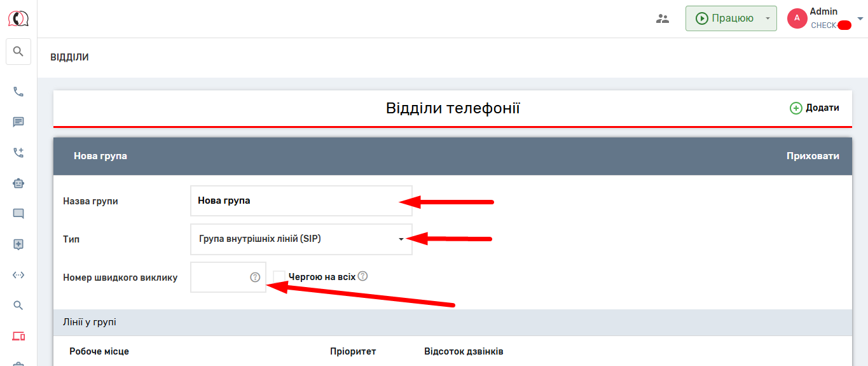Click help icon beside 'Чергою на всіх'
Screen dimensions: 868x366
(x=363, y=276)
